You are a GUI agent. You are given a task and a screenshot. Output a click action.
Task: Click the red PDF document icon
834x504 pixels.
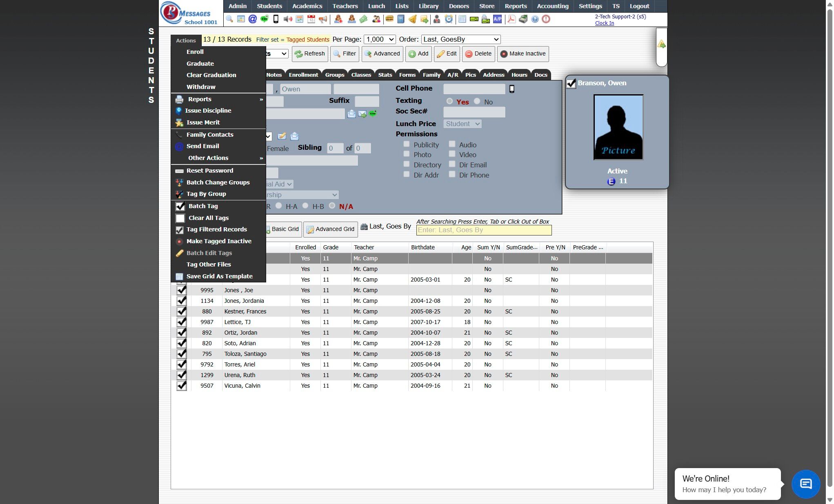[511, 19]
